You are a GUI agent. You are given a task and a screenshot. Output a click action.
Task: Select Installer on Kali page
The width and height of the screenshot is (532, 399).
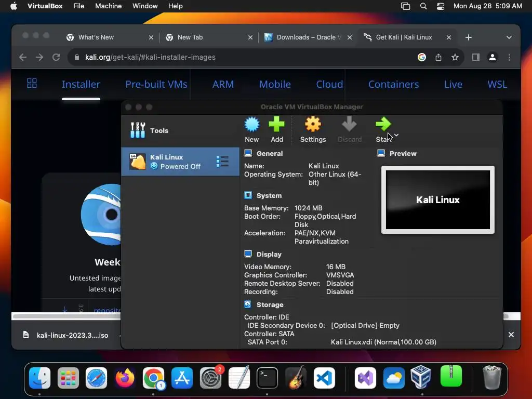pyautogui.click(x=81, y=84)
